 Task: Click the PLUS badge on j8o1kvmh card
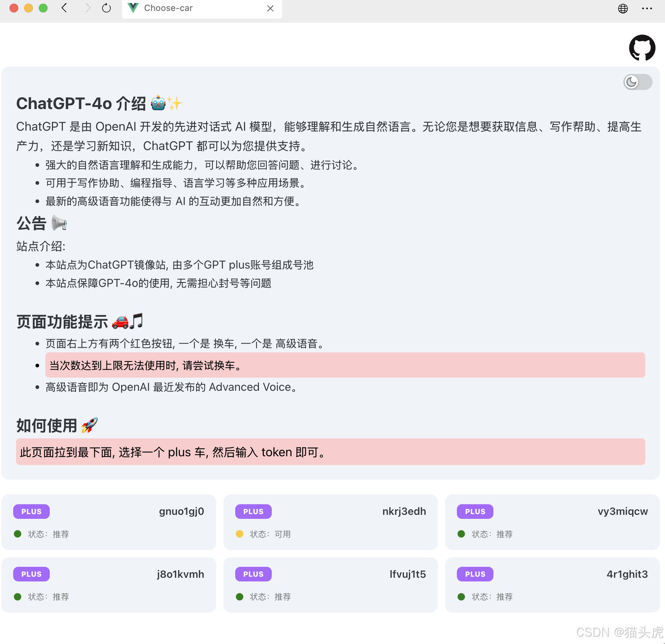point(31,574)
